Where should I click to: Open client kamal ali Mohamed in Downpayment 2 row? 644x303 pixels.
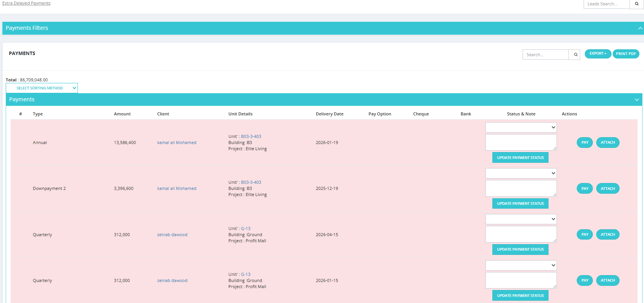coord(176,188)
